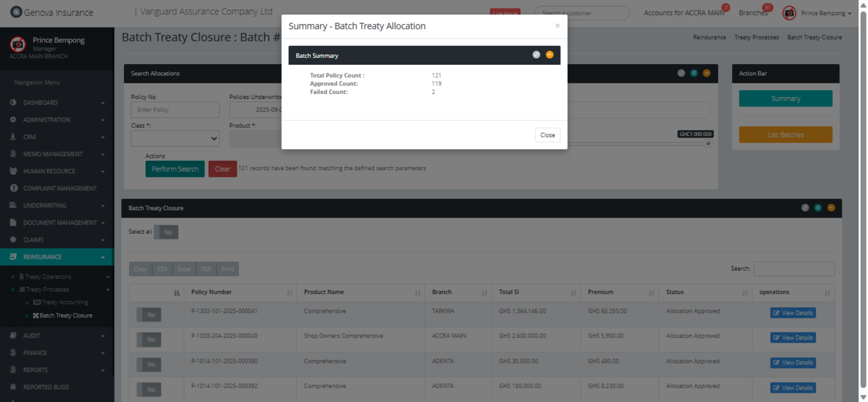Open the Accounts notification badge icon
The image size is (868, 402).
[725, 8]
